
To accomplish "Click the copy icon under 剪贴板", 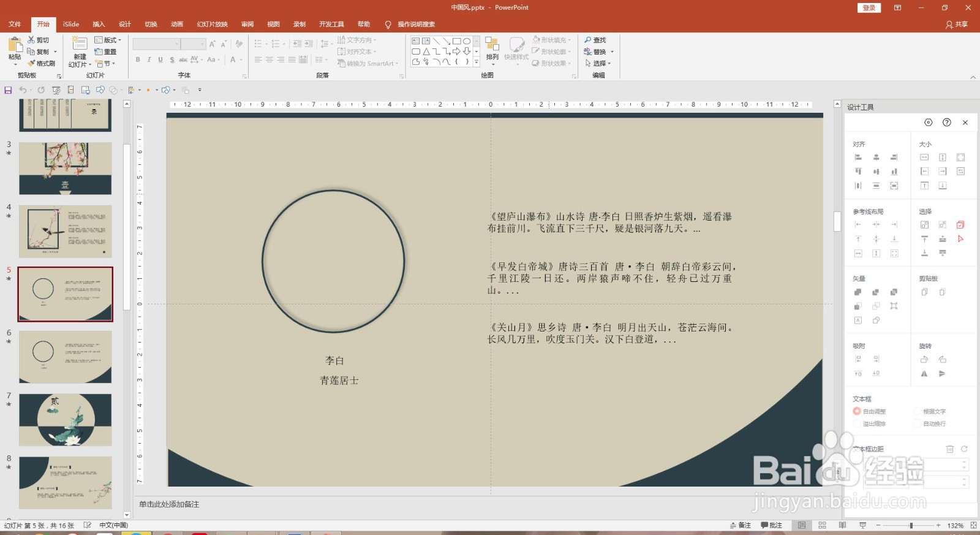I will coord(924,292).
